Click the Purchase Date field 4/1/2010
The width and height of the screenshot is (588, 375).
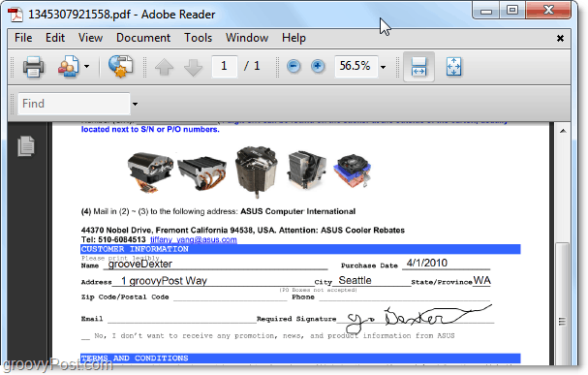[446, 264]
